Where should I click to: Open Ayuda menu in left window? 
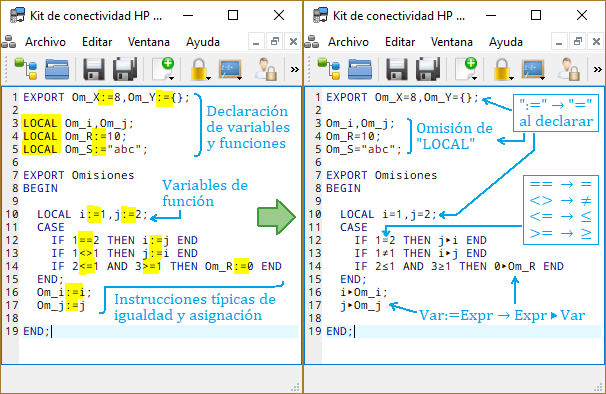[203, 42]
